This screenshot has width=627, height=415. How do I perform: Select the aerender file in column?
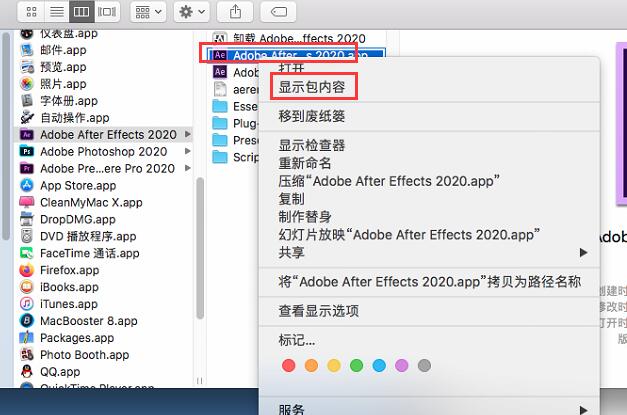236,89
